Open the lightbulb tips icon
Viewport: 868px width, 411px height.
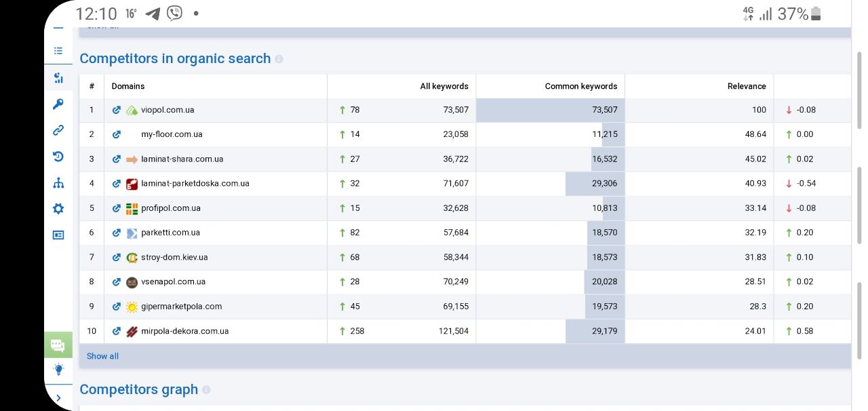tap(58, 370)
